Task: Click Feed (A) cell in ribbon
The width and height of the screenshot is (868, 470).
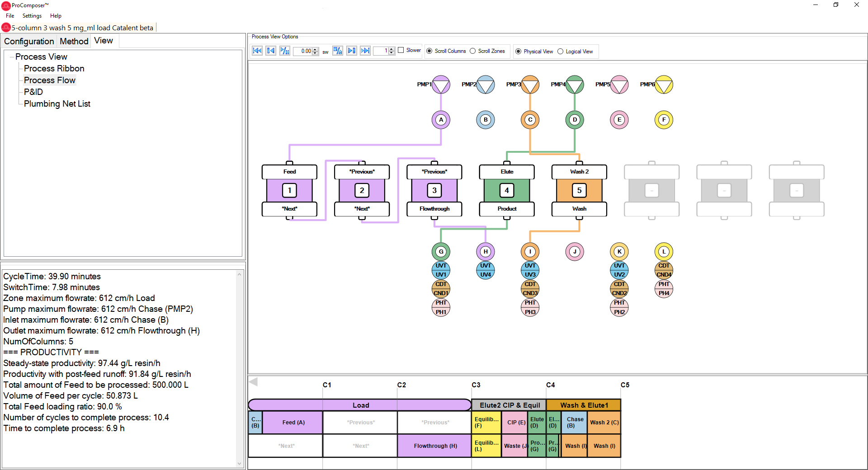Action: 293,423
